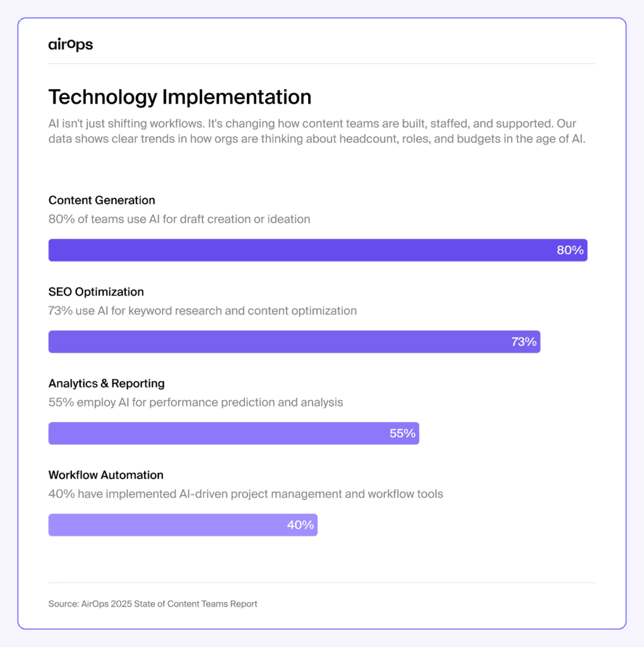Click the AirOps logo
Viewport: 644px width, 647px height.
(x=71, y=44)
